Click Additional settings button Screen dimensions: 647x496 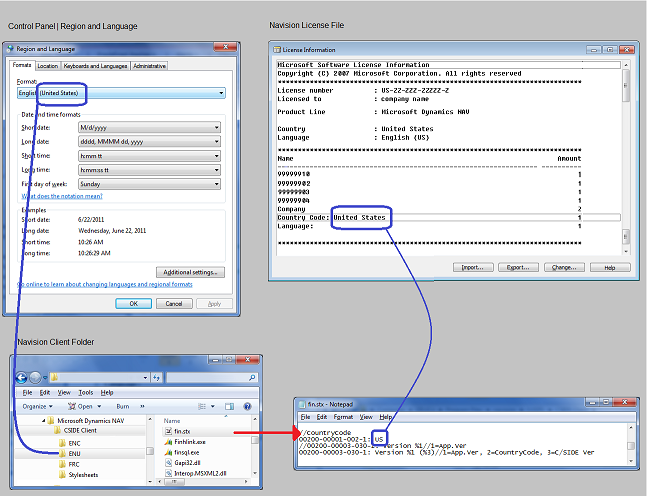(190, 272)
